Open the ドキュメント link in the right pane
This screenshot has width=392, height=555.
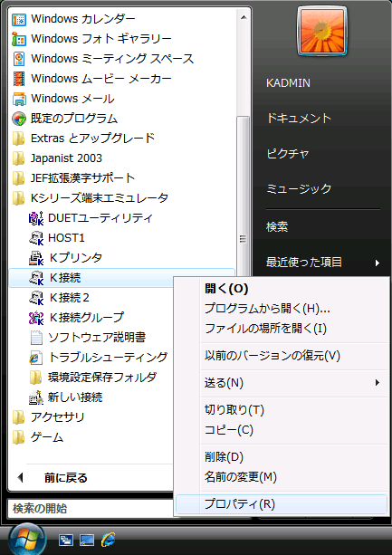[x=299, y=119]
